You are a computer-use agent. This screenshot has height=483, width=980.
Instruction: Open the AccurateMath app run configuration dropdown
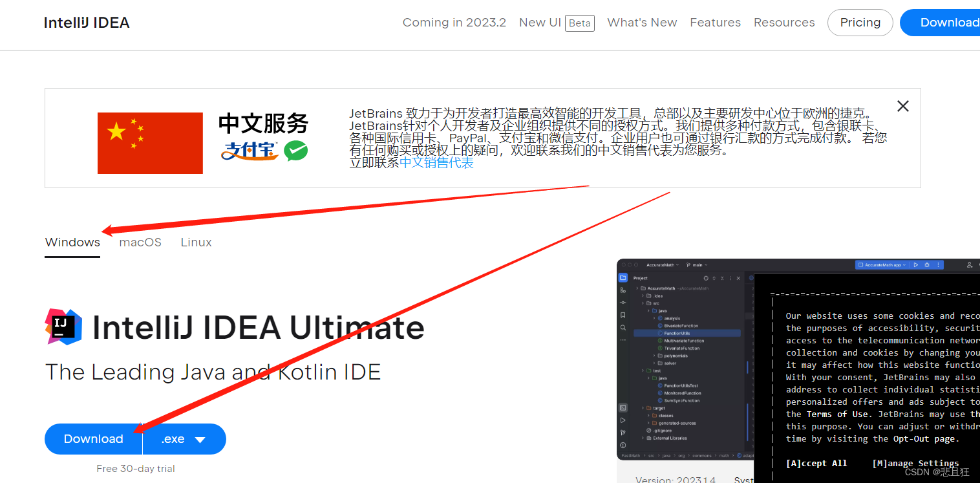pyautogui.click(x=882, y=265)
